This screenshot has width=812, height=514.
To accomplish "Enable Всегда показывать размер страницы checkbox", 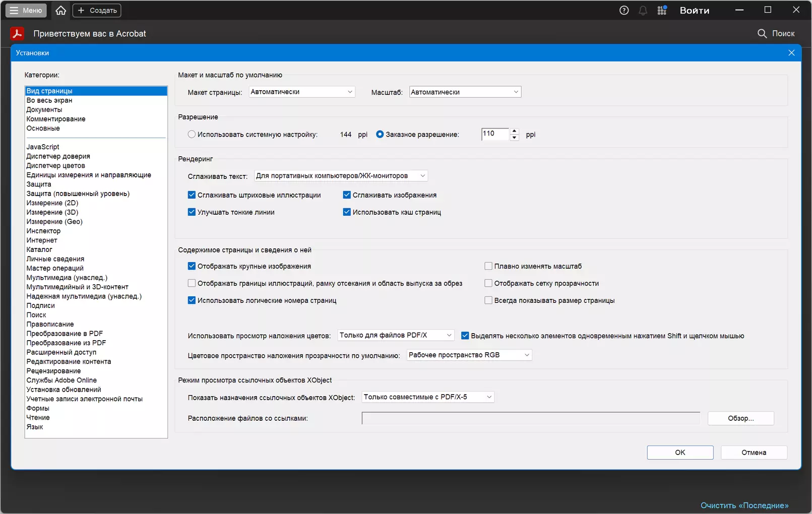I will [x=488, y=300].
